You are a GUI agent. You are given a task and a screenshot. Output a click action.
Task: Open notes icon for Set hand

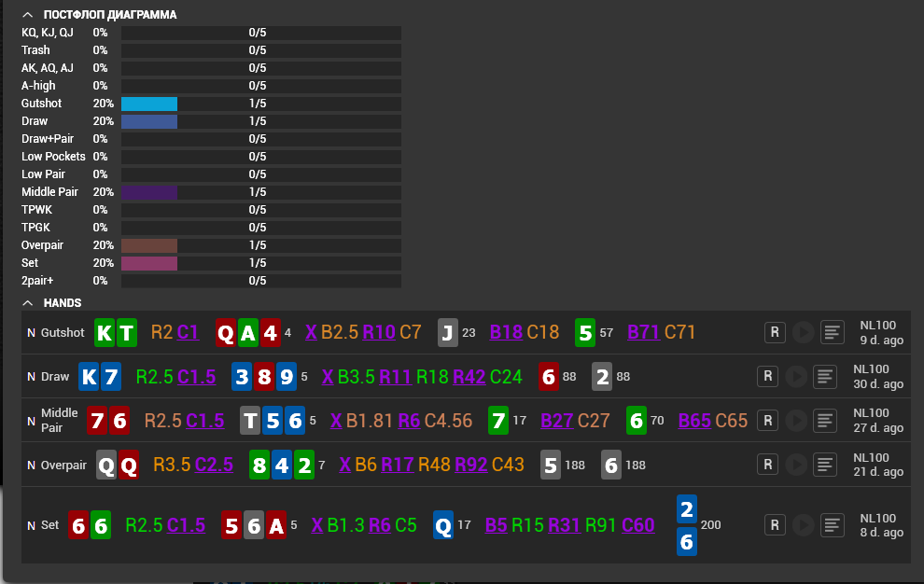(833, 524)
